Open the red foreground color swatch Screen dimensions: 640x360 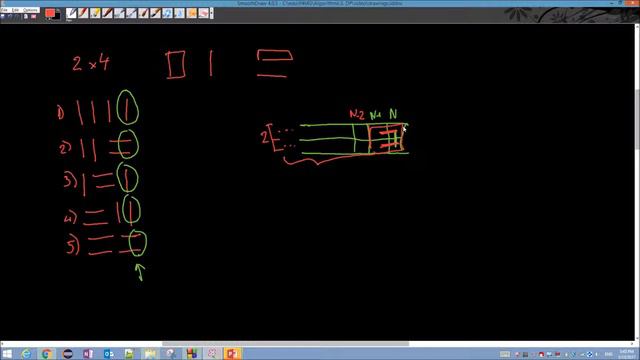[50, 12]
